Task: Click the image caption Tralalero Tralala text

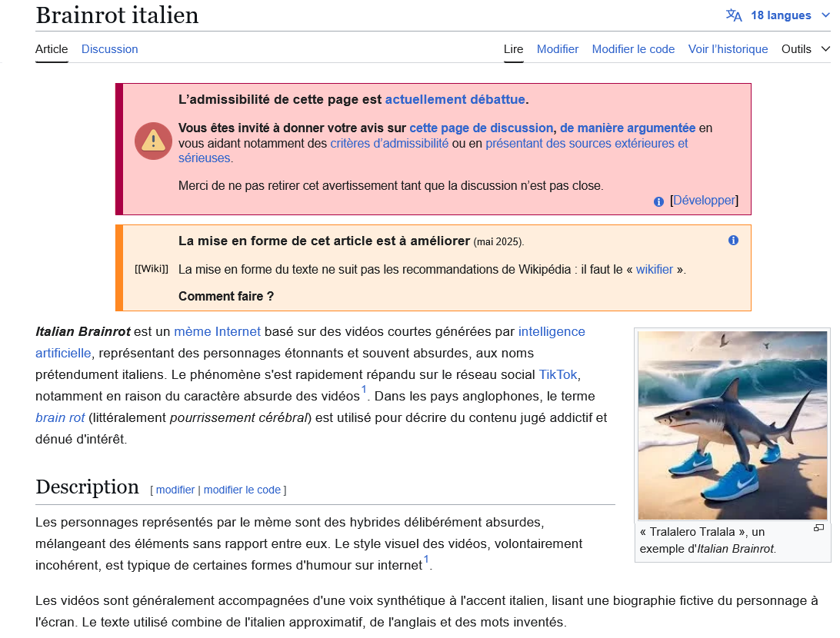Action: [707, 540]
